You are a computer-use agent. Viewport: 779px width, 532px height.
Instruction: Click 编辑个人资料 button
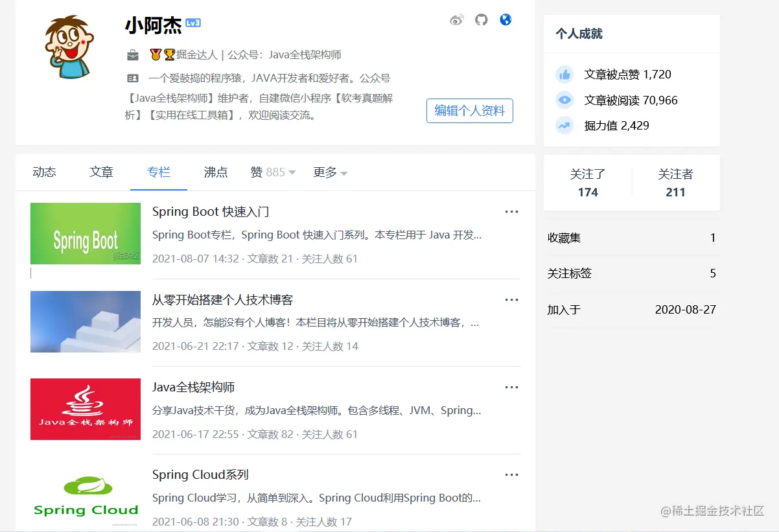[x=470, y=111]
